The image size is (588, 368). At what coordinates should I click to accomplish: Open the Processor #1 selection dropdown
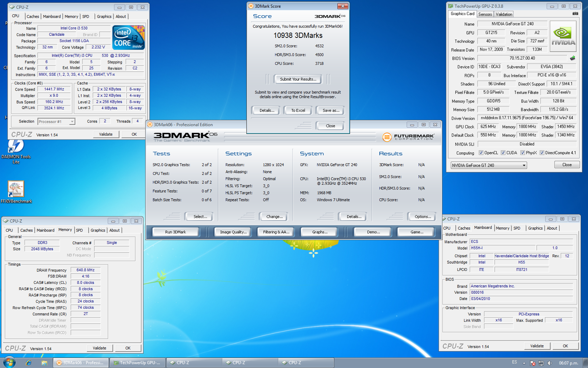[x=56, y=121]
